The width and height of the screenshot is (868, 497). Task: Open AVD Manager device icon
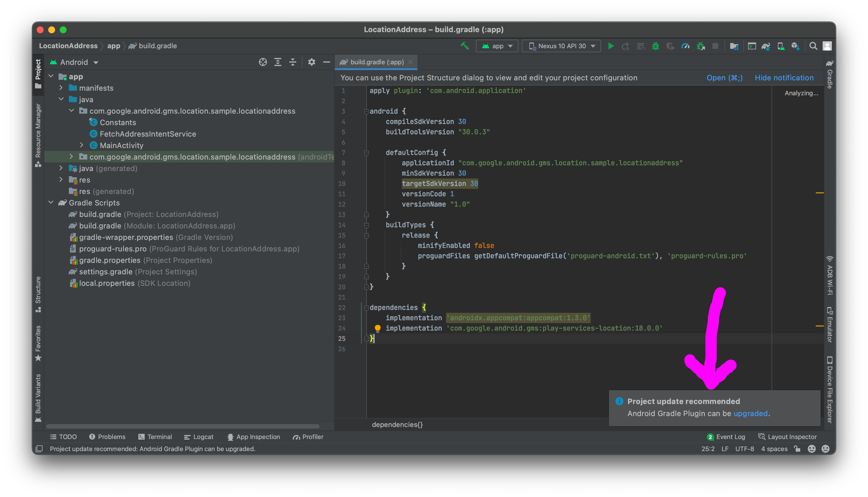coord(780,46)
